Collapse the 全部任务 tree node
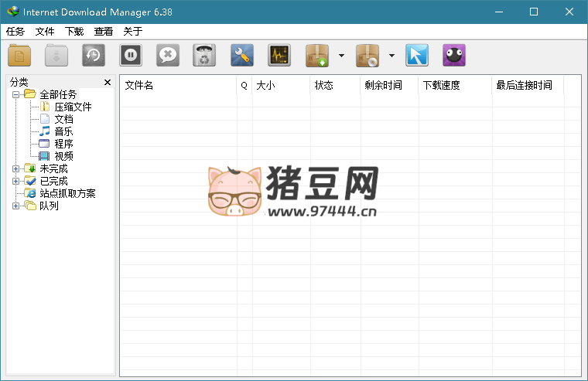This screenshot has width=588, height=381. (16, 94)
